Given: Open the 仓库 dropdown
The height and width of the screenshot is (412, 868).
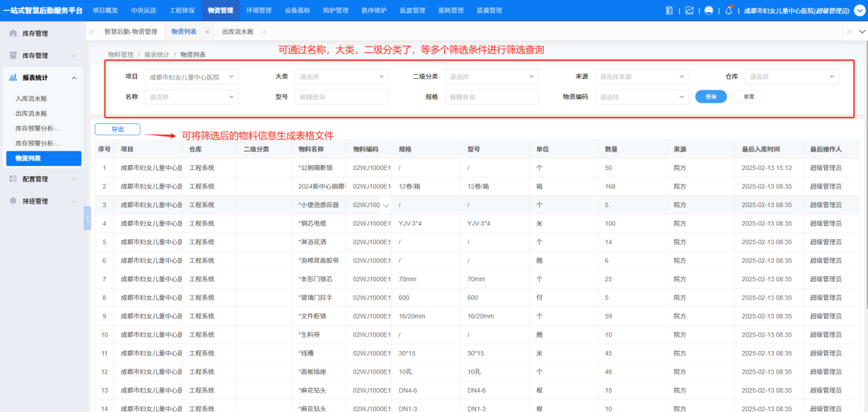Looking at the screenshot, I should pyautogui.click(x=791, y=77).
